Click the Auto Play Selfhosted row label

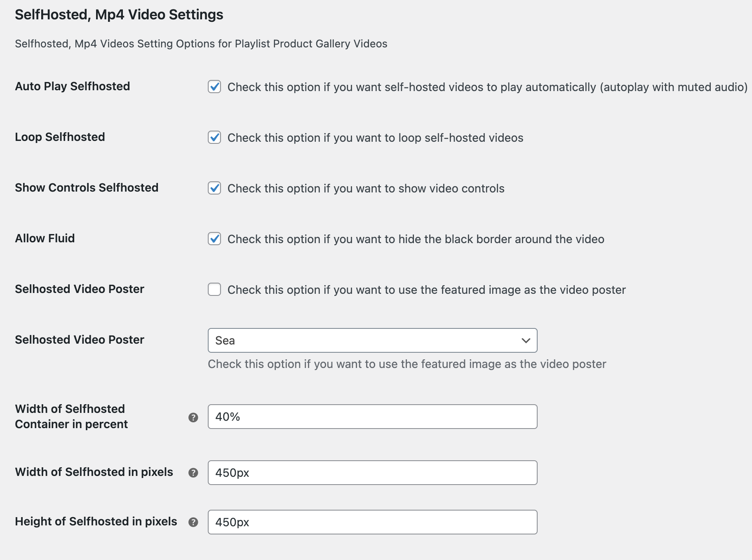pos(73,86)
